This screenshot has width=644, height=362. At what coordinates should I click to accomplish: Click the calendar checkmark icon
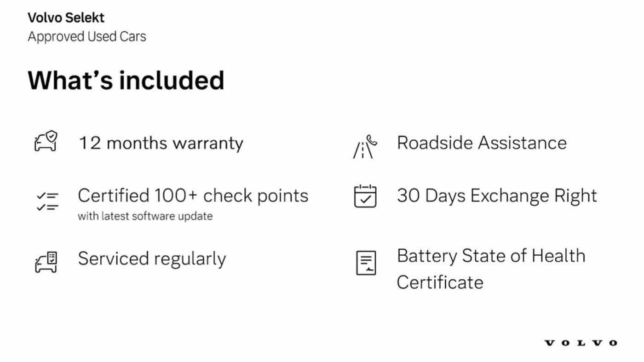(365, 196)
